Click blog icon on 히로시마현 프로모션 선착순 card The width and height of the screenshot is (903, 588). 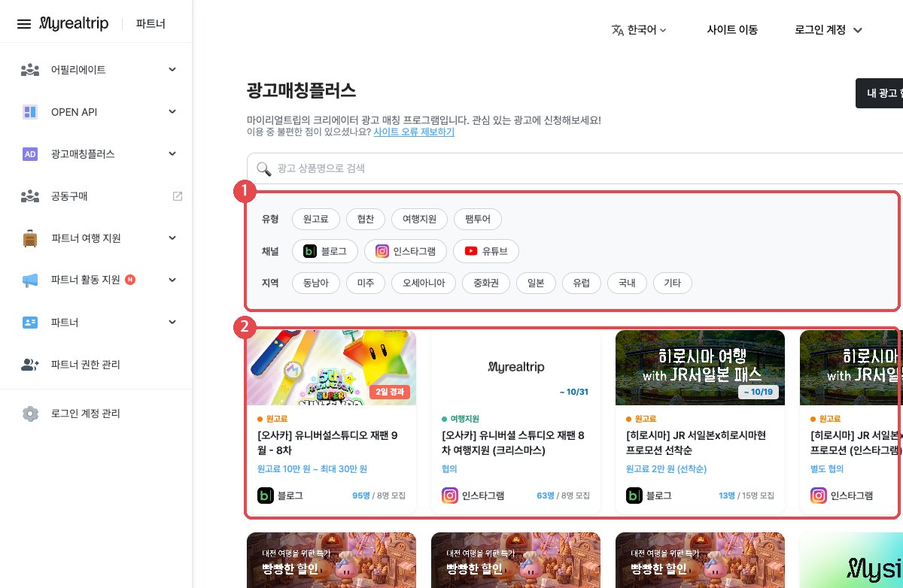point(634,496)
